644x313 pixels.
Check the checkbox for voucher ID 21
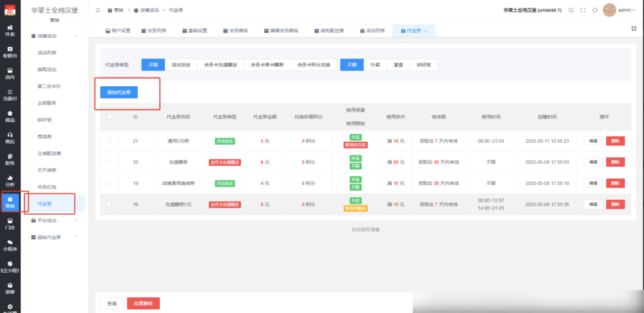pos(109,141)
